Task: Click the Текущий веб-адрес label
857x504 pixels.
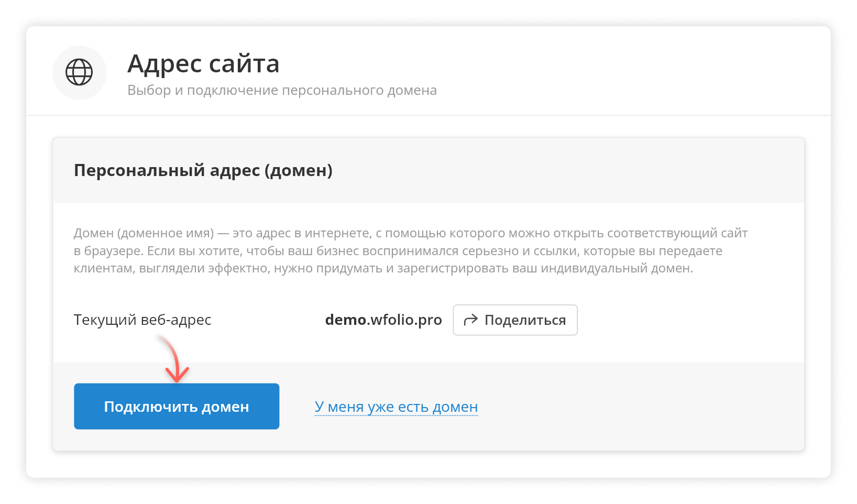Action: (142, 320)
